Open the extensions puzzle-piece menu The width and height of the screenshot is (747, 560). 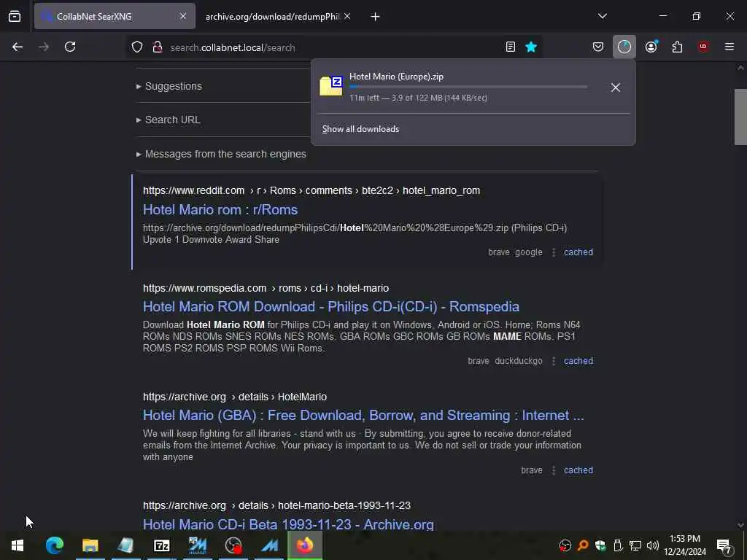[677, 47]
